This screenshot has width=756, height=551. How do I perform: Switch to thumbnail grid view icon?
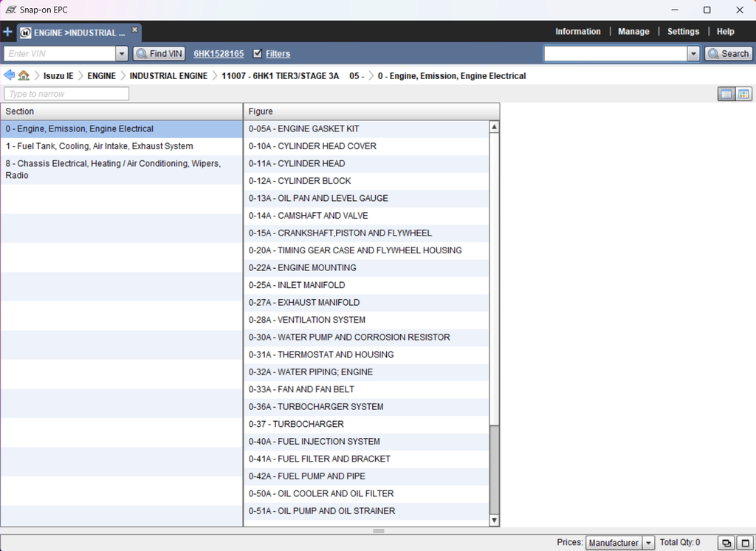(x=743, y=94)
